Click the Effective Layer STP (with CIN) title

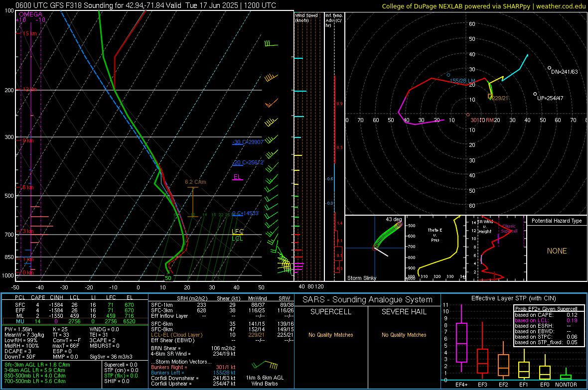513,298
